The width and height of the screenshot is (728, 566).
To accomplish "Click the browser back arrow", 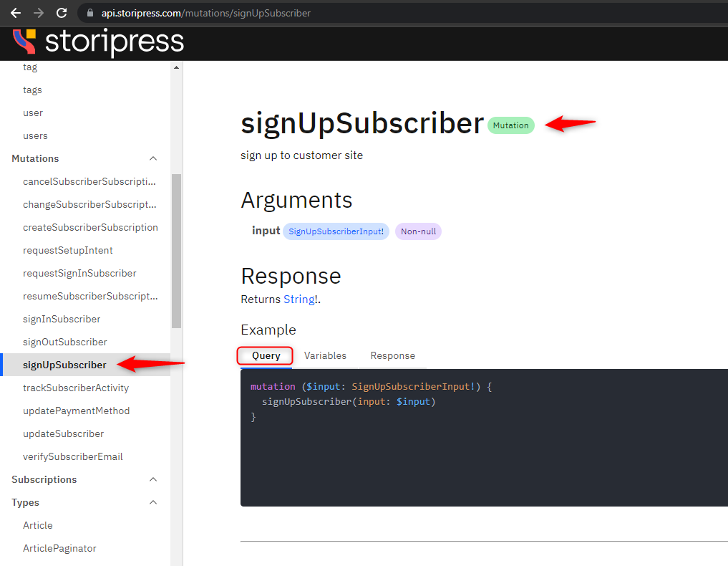I will coord(16,13).
